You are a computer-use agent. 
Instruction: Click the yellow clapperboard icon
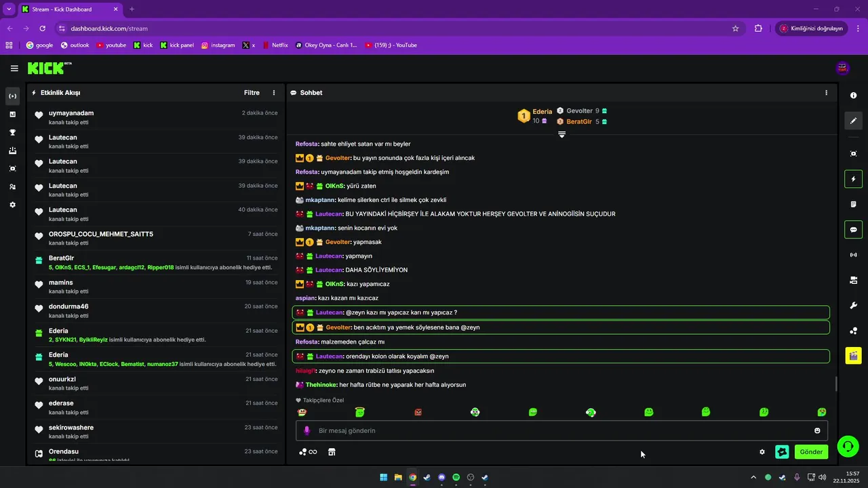point(853,355)
